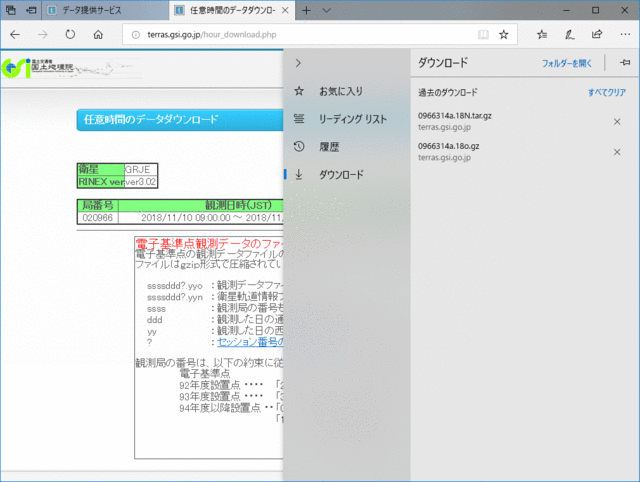Pin the downloads pane

tap(625, 63)
